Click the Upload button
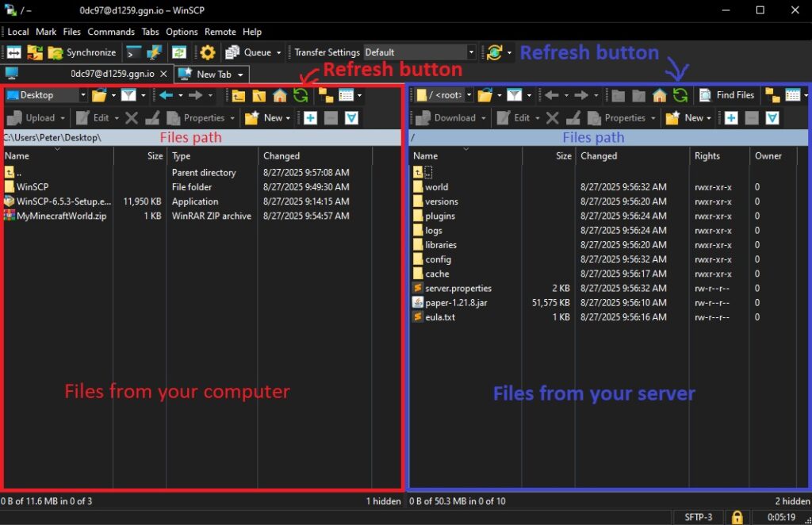This screenshot has width=812, height=525. (x=32, y=118)
